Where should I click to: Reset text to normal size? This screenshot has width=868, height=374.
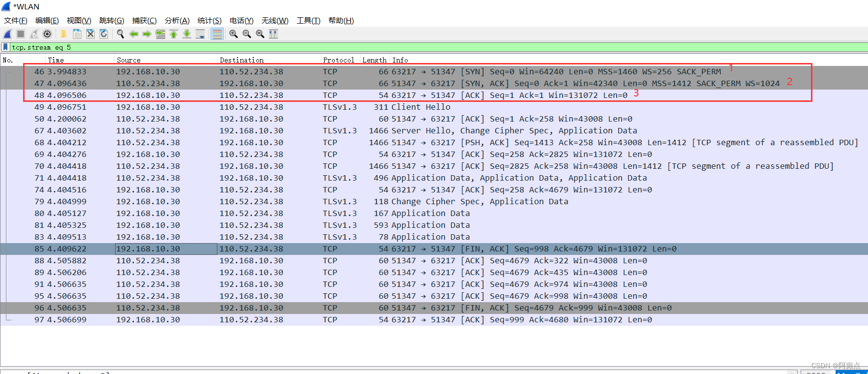(x=260, y=34)
